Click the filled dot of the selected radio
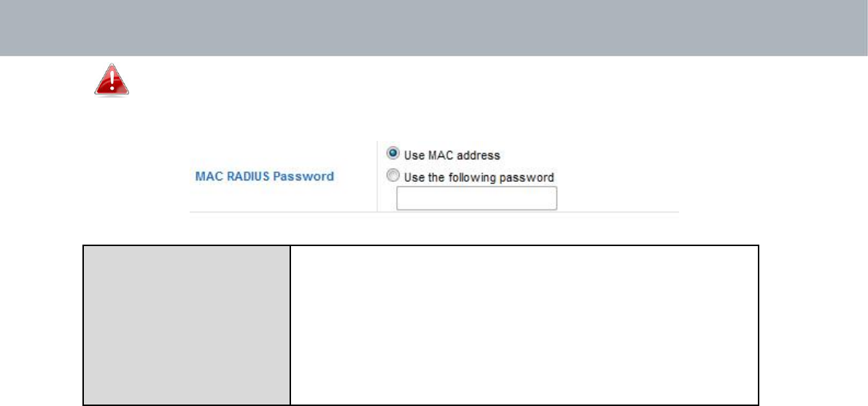868x406 pixels. [392, 153]
